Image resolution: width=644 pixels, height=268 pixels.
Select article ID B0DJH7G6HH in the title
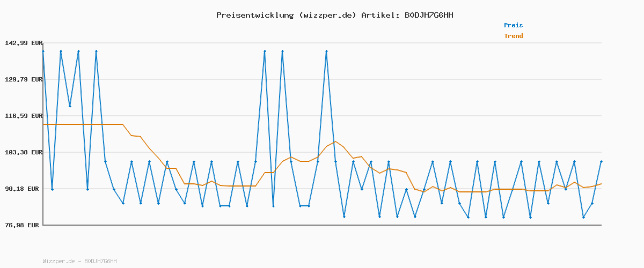[x=428, y=15]
